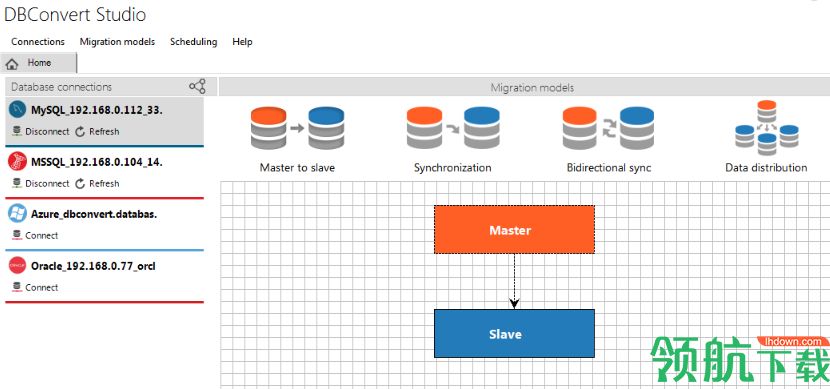Image resolution: width=830 pixels, height=389 pixels.
Task: Select the Synchronization model icon
Action: coord(453,128)
